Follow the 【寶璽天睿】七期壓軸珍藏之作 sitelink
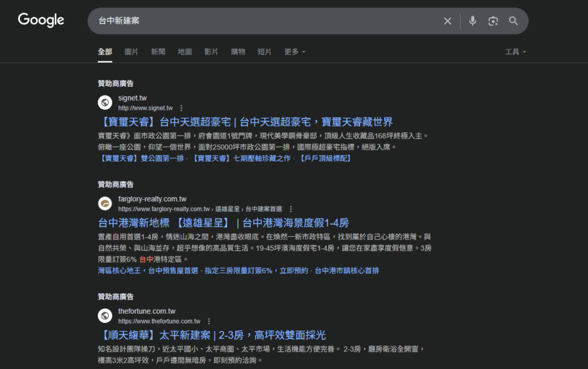This screenshot has height=369, width=588. pos(241,159)
